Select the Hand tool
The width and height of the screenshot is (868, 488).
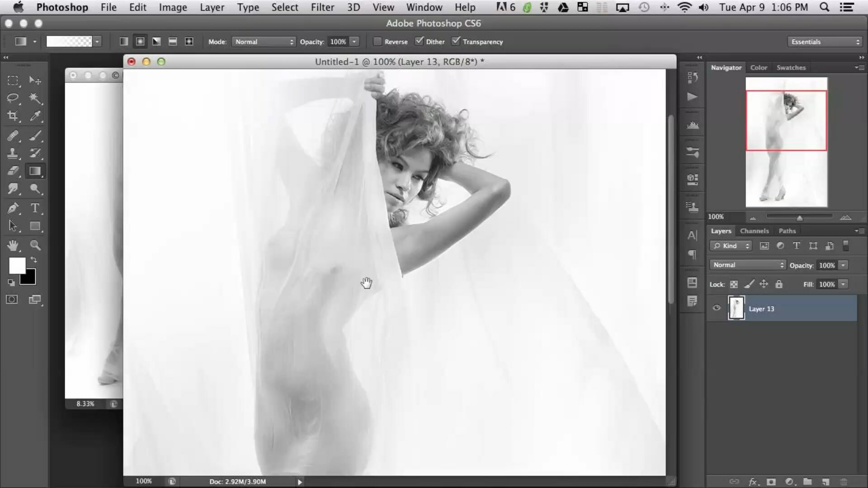13,245
